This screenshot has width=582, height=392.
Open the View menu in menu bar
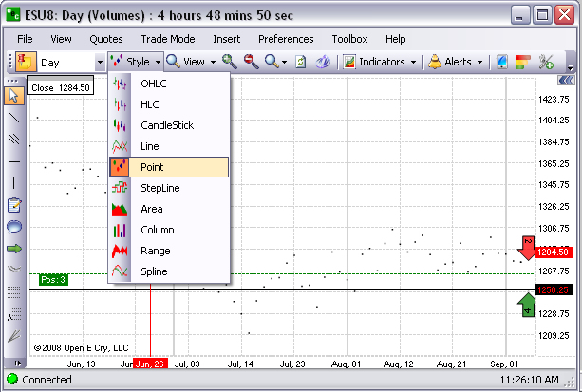tap(61, 39)
